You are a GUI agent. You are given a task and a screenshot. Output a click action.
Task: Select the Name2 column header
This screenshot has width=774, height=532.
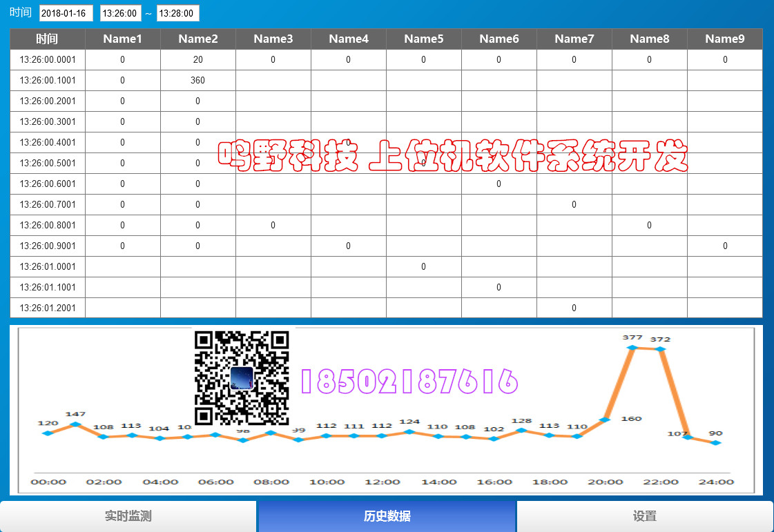[x=198, y=39]
